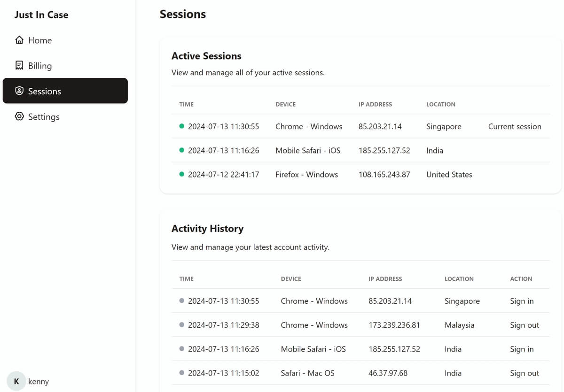The height and width of the screenshot is (392, 564).
Task: Click the Settings gear icon
Action: [19, 116]
